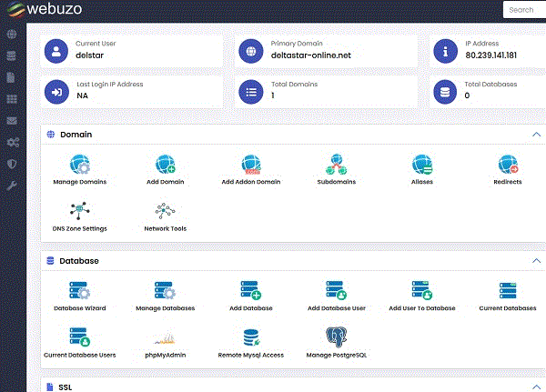Click the IP Address info icon
The width and height of the screenshot is (546, 392).
point(445,51)
